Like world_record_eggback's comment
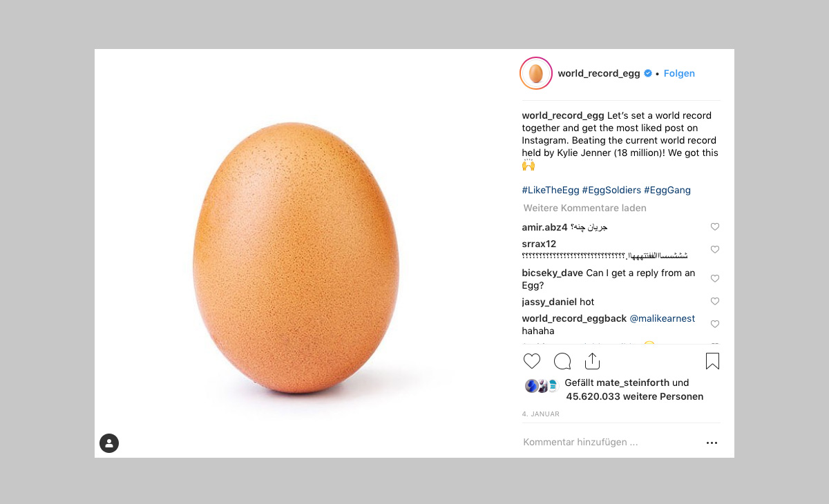Screen dimensions: 829x504 coord(715,324)
